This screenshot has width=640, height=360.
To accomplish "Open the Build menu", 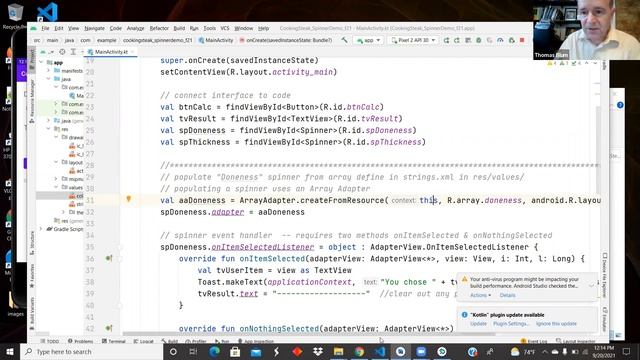I will [x=179, y=28].
